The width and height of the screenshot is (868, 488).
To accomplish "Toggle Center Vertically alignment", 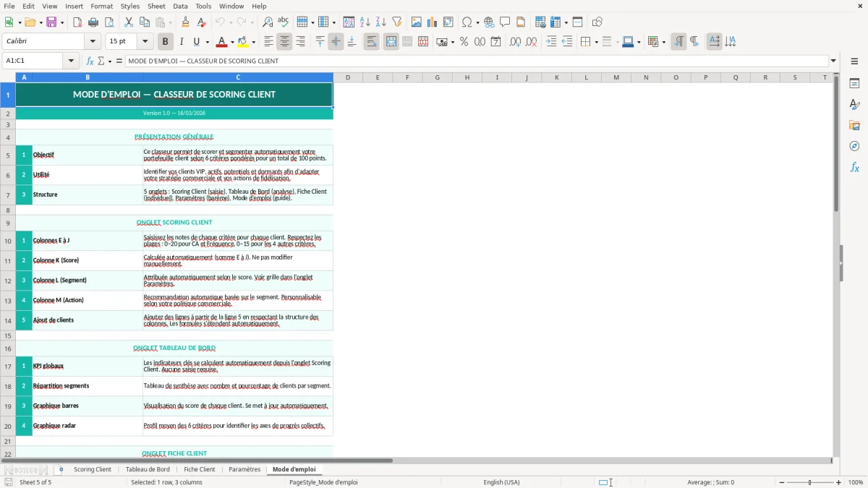I will [336, 42].
